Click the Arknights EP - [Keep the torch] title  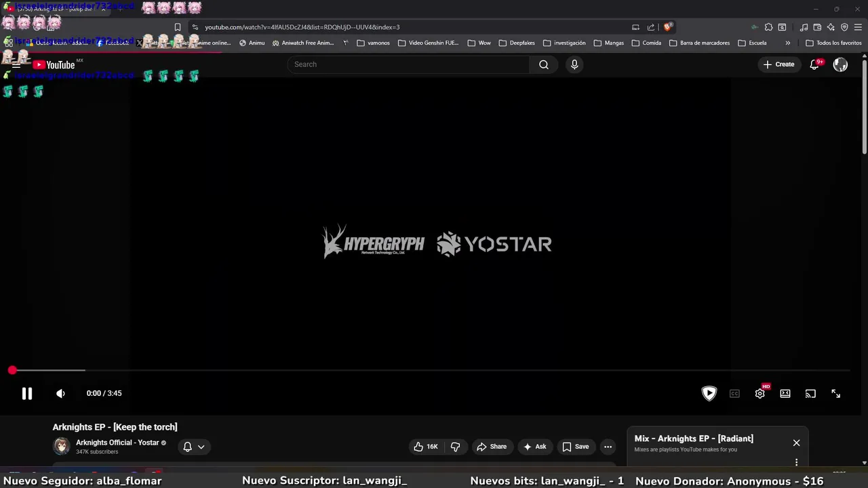pos(115,427)
